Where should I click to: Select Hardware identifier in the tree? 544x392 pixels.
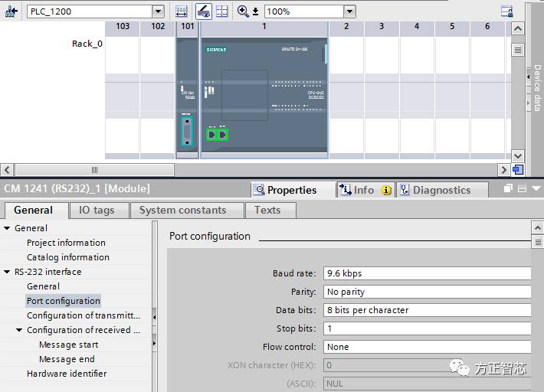point(67,374)
